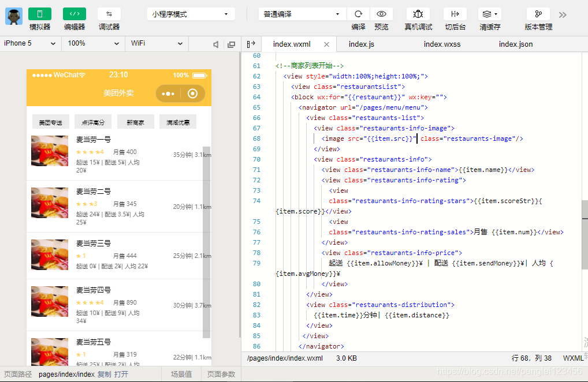Image resolution: width=588 pixels, height=382 pixels.
Task: Click the 麦当劳一号 restaurant image
Action: pos(50,151)
